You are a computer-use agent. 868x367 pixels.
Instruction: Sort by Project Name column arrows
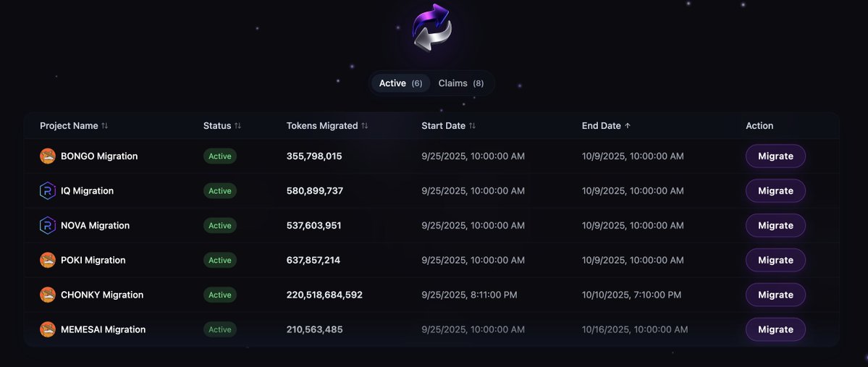[105, 126]
